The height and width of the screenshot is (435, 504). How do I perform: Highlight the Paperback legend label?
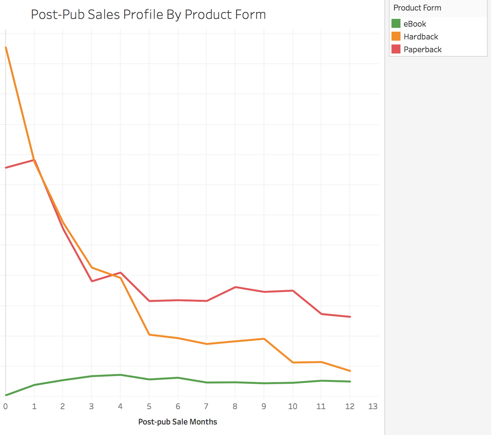click(x=422, y=50)
